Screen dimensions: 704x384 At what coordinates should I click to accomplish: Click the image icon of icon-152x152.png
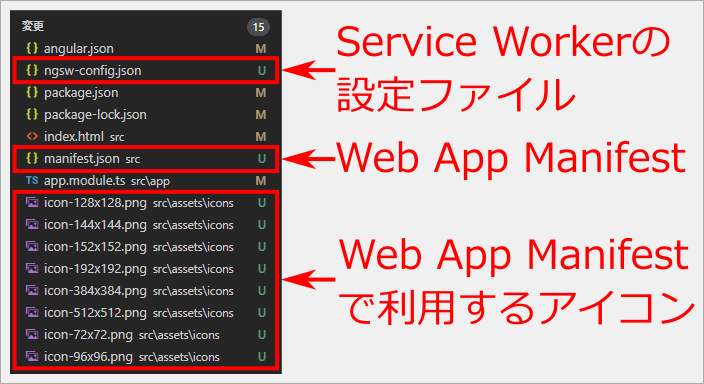[32, 247]
